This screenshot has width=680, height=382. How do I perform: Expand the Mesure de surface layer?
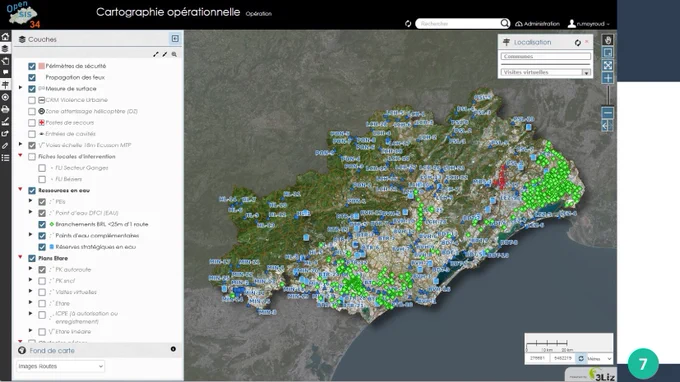(x=20, y=88)
